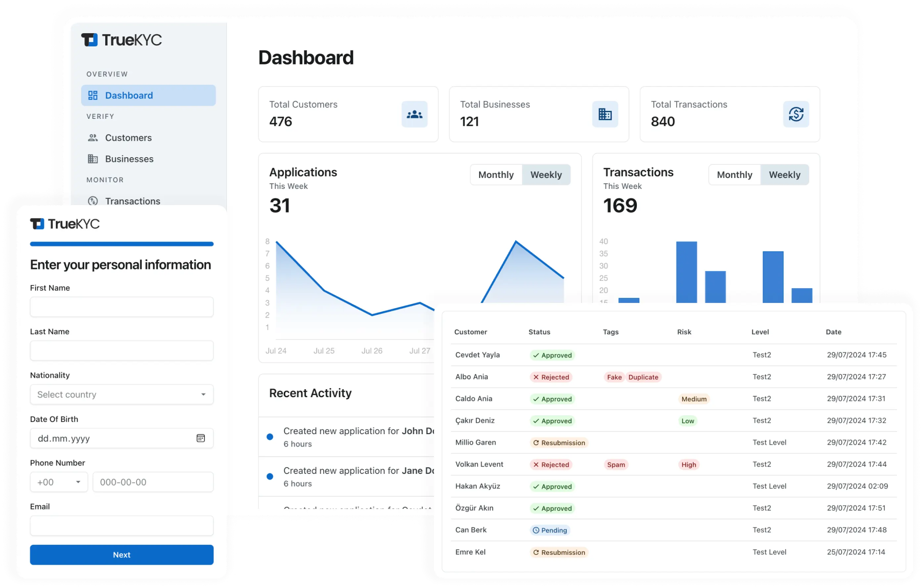Select the Dashboard grid icon in sidebar
The height and width of the screenshot is (588, 923).
click(x=93, y=95)
